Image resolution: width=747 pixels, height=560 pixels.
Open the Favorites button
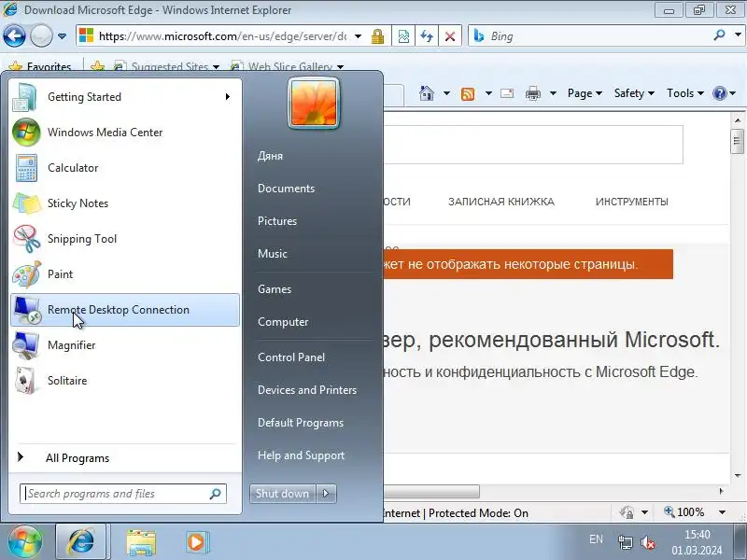click(40, 66)
